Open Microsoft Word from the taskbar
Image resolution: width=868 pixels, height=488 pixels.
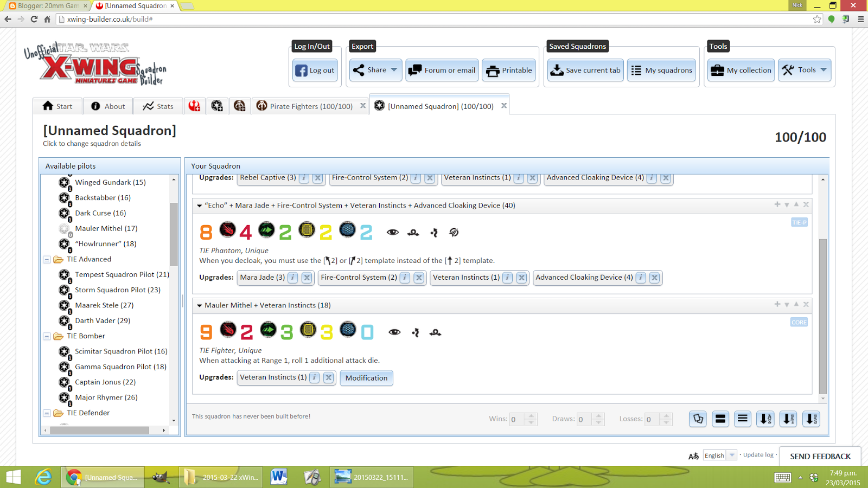[279, 477]
